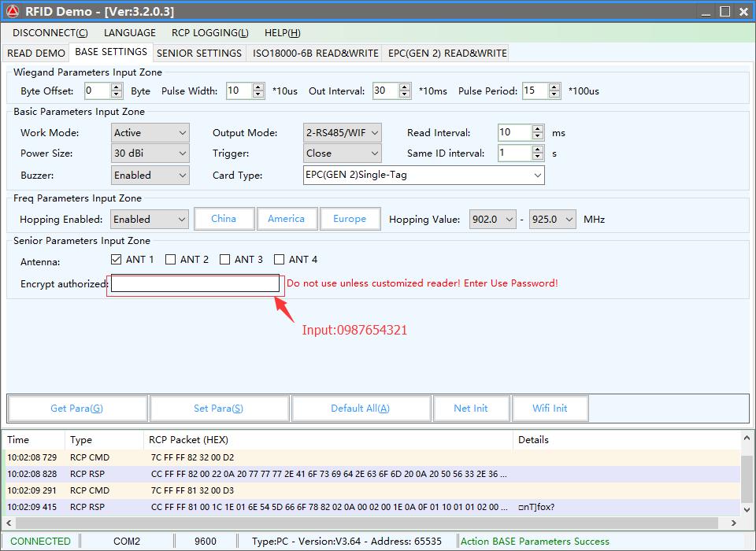Increase the Byte Offset spinner value
This screenshot has width=756, height=551.
click(117, 87)
